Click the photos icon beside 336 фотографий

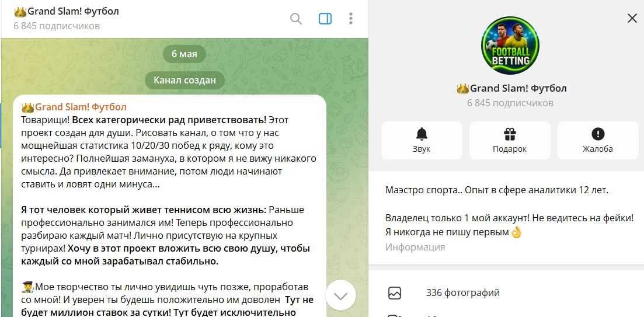click(x=395, y=293)
